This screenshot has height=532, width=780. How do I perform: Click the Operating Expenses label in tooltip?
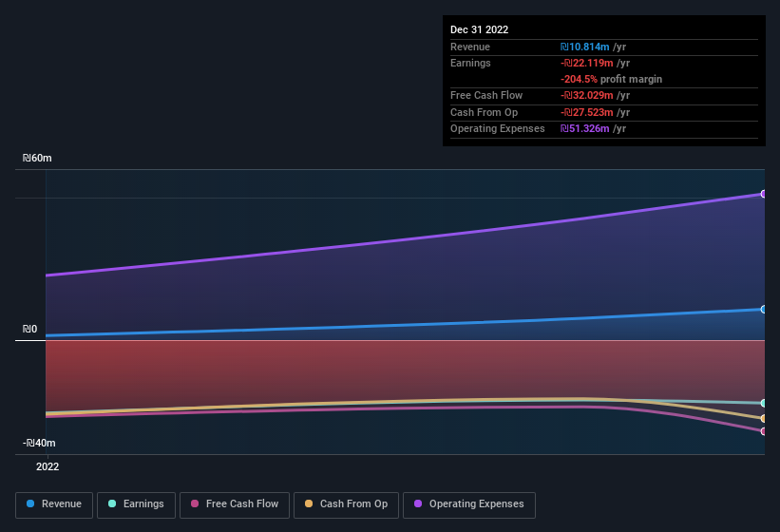pos(498,129)
